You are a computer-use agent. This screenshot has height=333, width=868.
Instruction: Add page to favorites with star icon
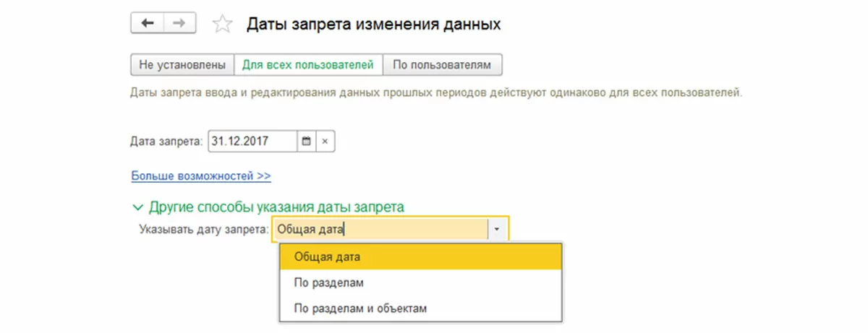click(222, 25)
